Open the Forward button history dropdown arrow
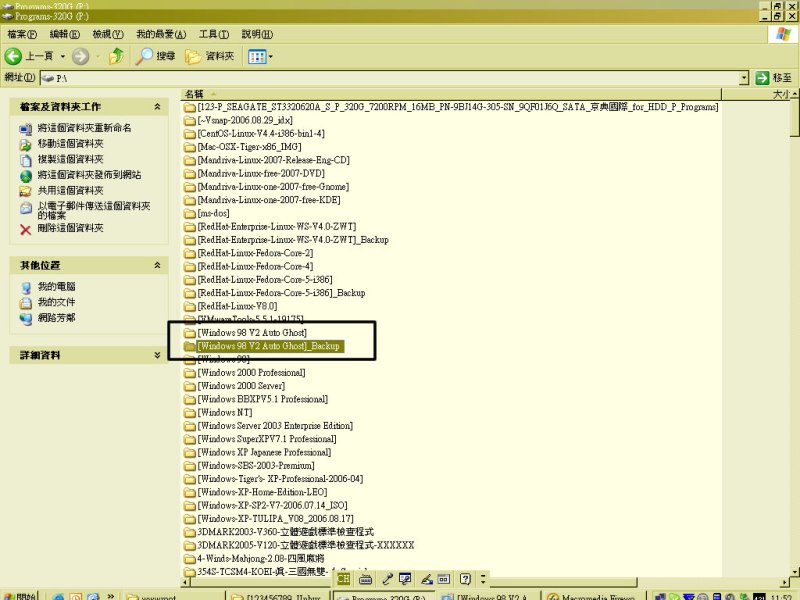Viewport: 800px width, 600px height. 97,56
